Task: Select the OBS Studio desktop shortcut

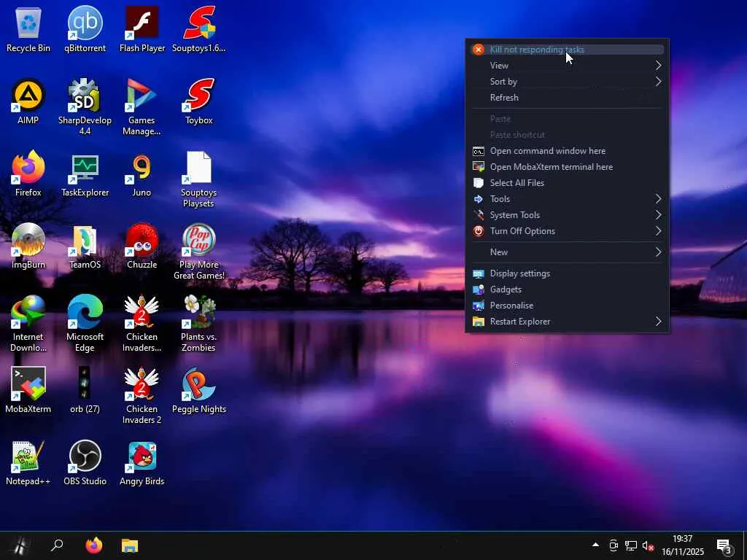Action: coord(85,457)
